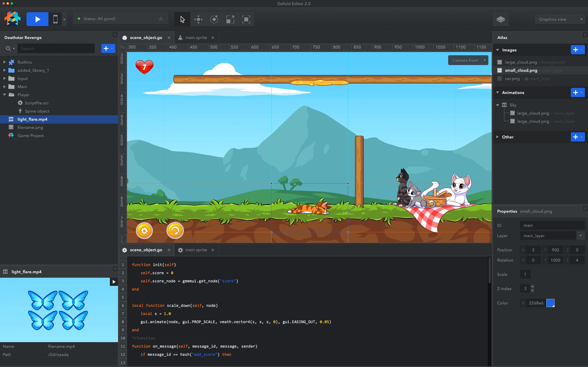Add a new item to Animations section
The width and height of the screenshot is (588, 367).
[576, 93]
